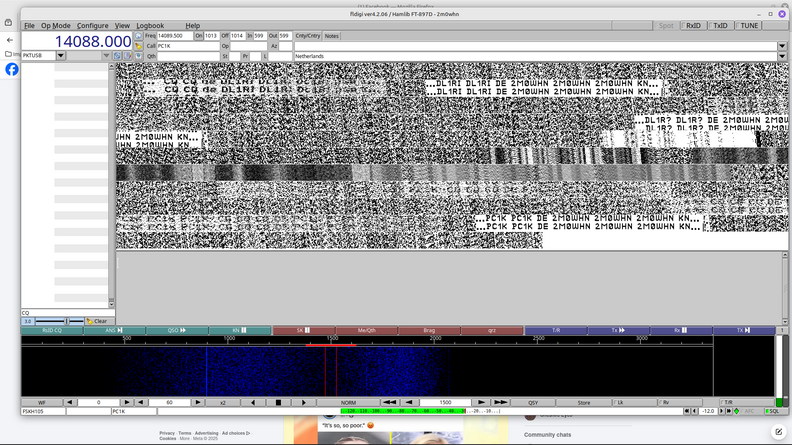This screenshot has width=792, height=445.
Task: Increase waterfall range arrow right of 60
Action: tap(198, 403)
